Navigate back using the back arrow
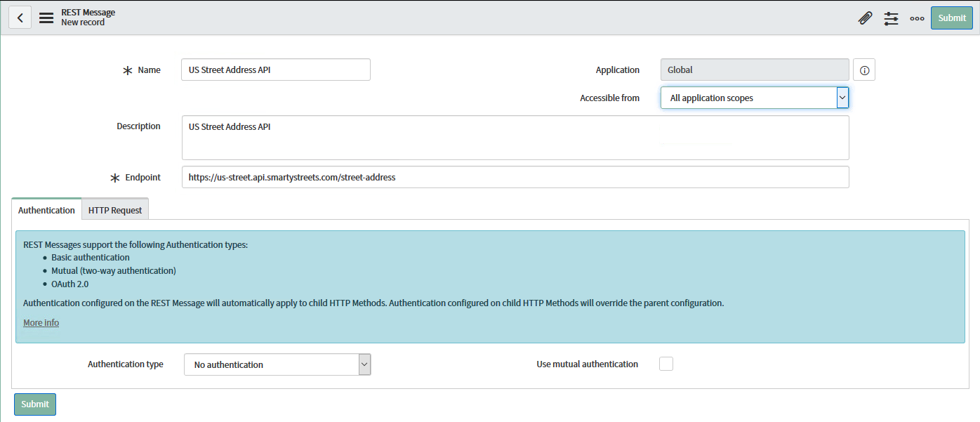The width and height of the screenshot is (980, 422). click(20, 17)
